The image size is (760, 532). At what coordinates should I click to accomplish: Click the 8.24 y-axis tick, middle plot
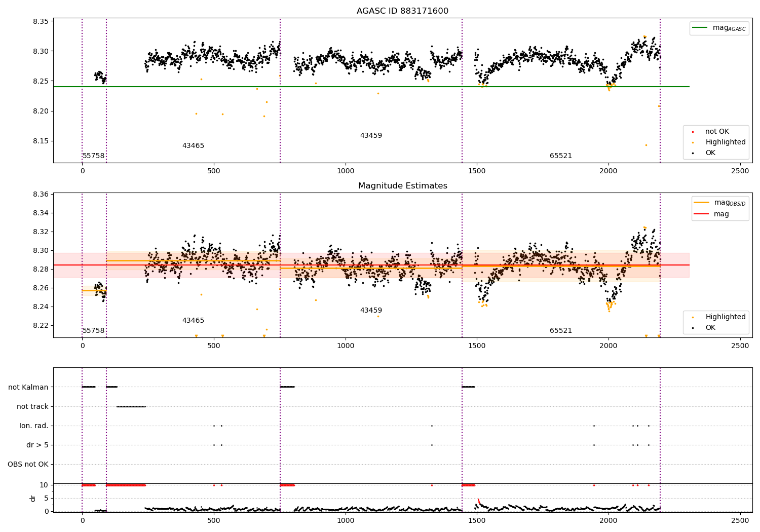[40, 307]
